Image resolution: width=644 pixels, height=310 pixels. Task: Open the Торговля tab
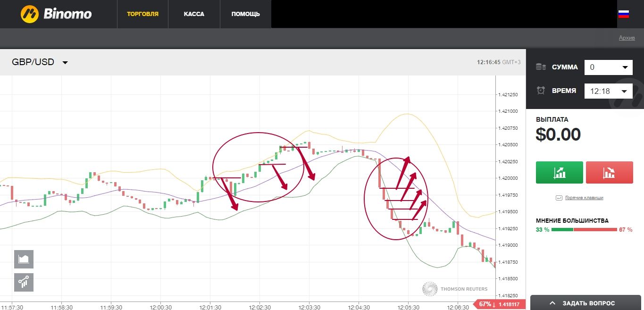(142, 14)
